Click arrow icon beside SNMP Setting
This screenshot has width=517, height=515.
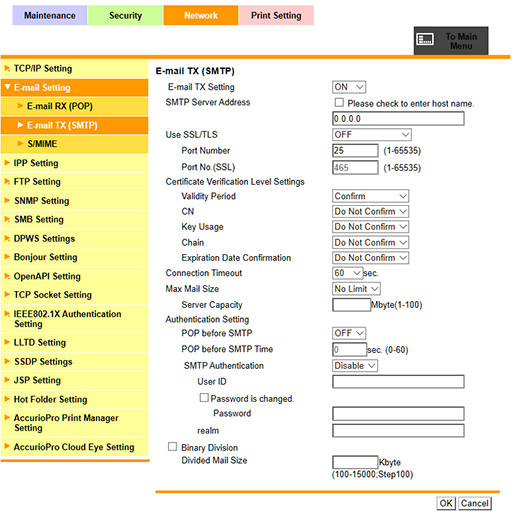[x=7, y=201]
